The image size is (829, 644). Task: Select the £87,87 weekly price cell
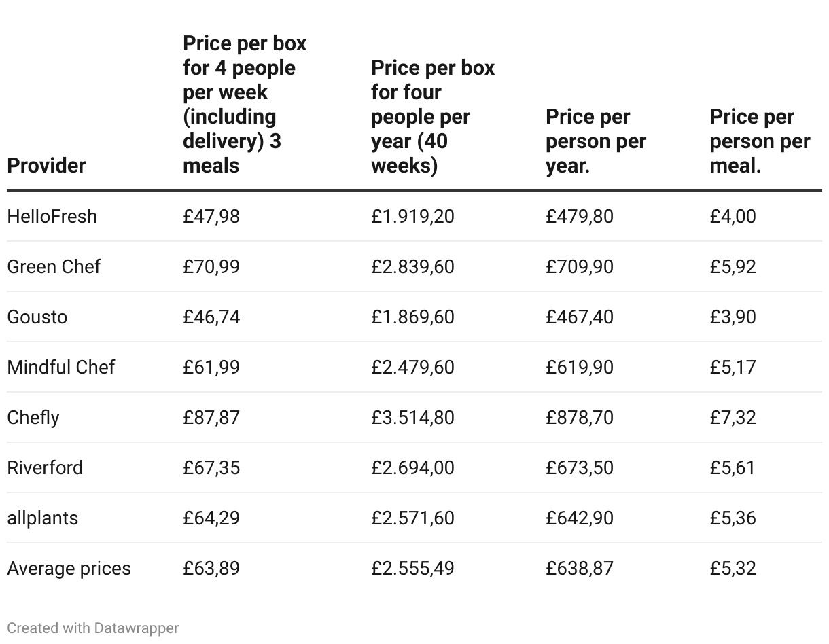[211, 418]
